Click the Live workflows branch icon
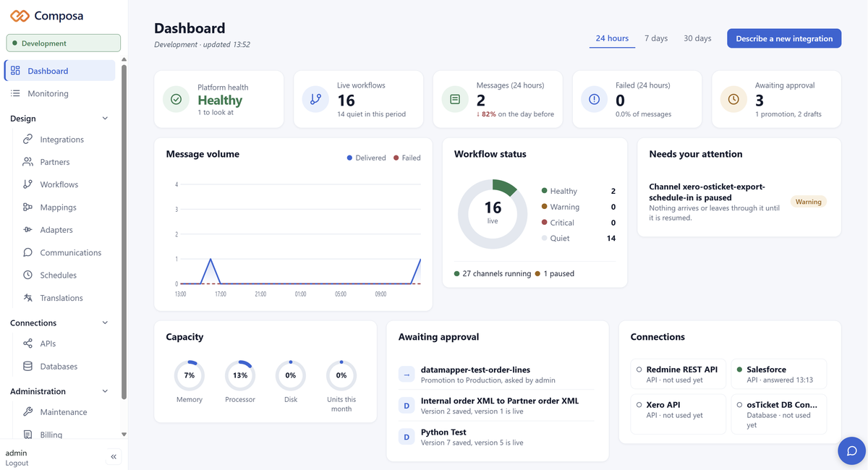Screen dimensions: 868x470 315,99
